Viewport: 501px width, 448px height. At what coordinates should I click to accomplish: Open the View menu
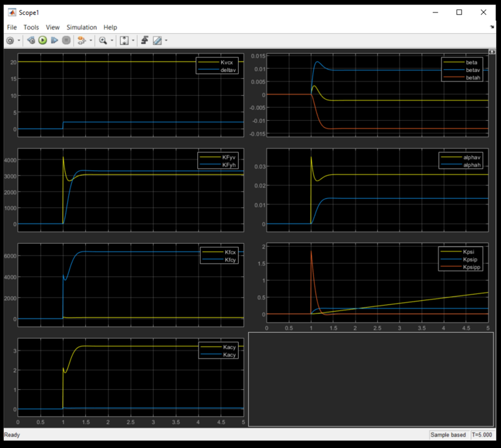[x=53, y=28]
